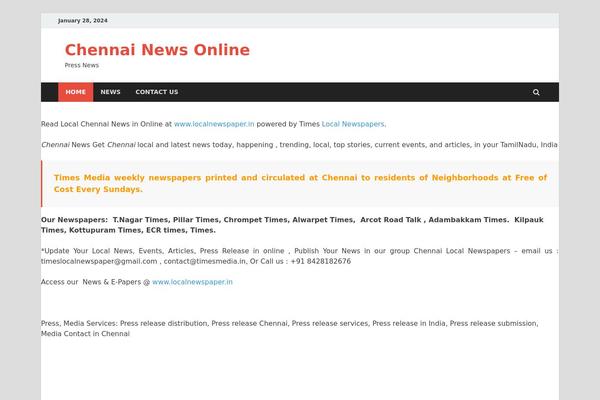Image resolution: width=600 pixels, height=400 pixels.
Task: Click the Chennai News Online site title
Action: tap(157, 50)
